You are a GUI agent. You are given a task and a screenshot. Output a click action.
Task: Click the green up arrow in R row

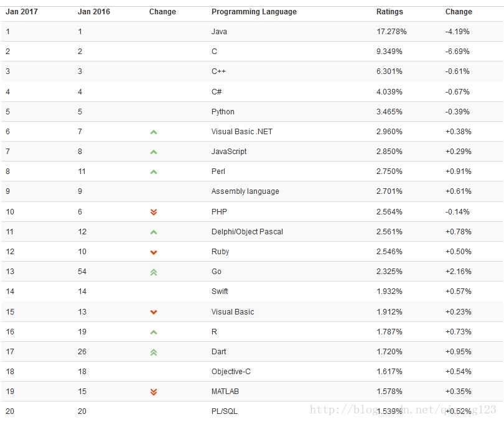[154, 332]
